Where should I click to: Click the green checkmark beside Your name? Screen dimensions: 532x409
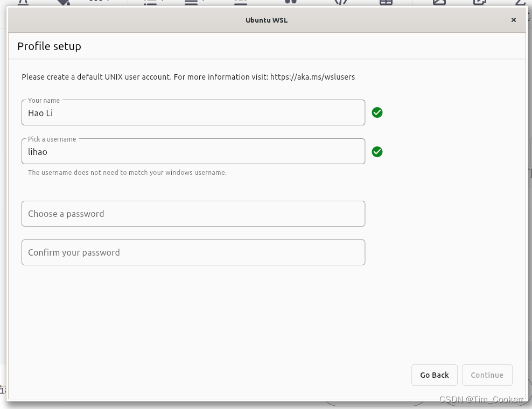pyautogui.click(x=377, y=112)
